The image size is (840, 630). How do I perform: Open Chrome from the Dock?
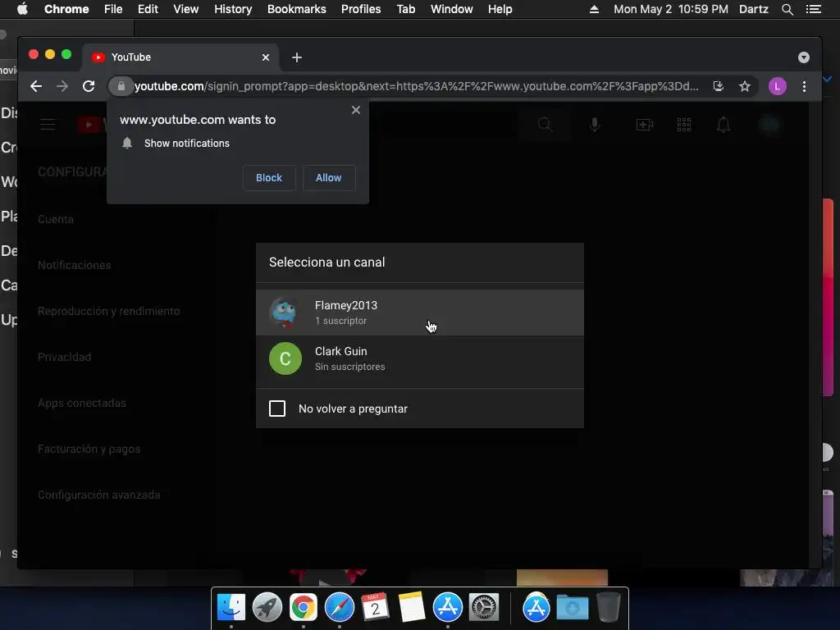304,608
